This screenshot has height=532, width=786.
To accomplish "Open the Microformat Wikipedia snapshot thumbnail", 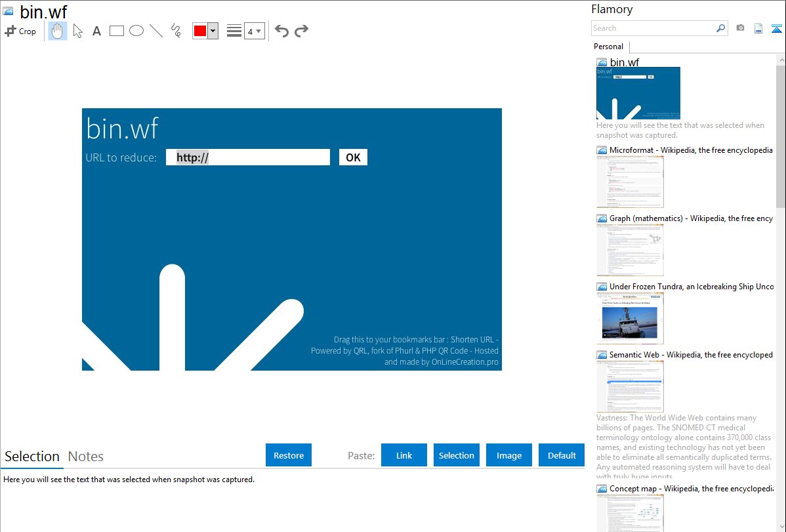I will [x=630, y=182].
